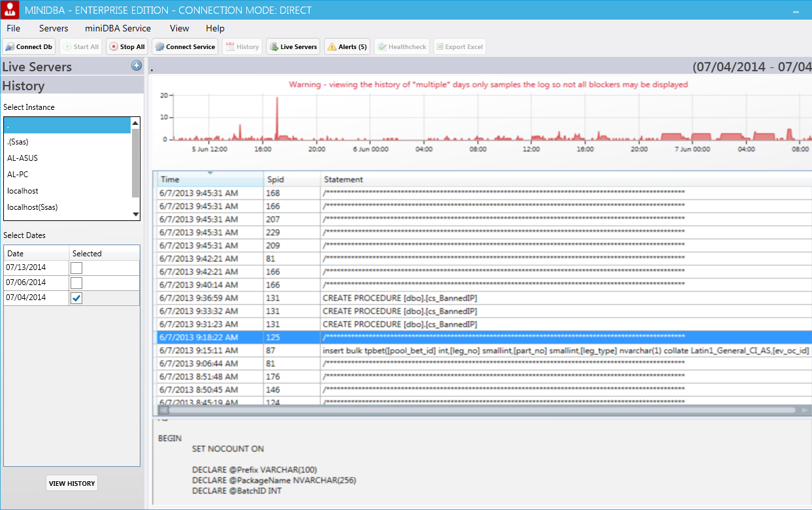Click the highlighted 9:18:22 AM row

[x=485, y=337]
